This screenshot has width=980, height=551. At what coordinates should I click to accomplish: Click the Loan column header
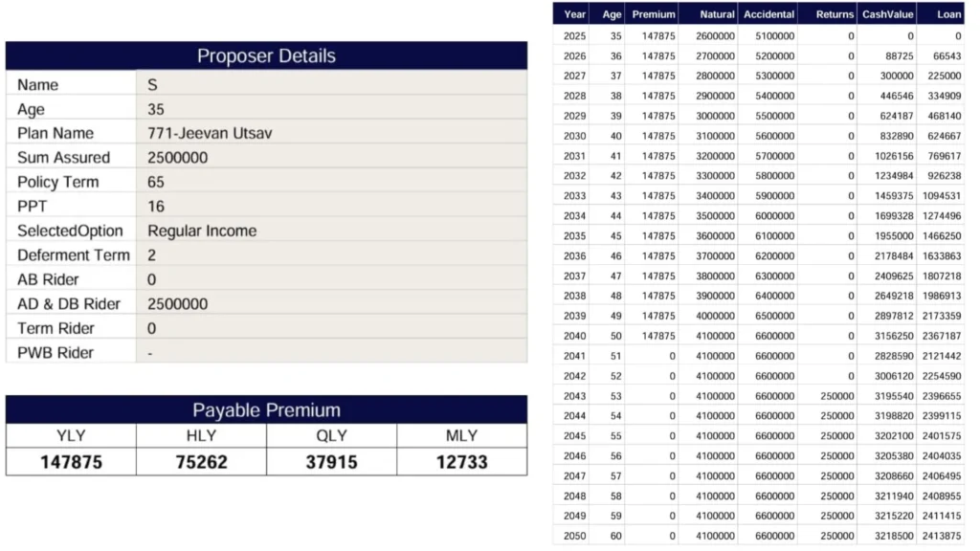948,14
